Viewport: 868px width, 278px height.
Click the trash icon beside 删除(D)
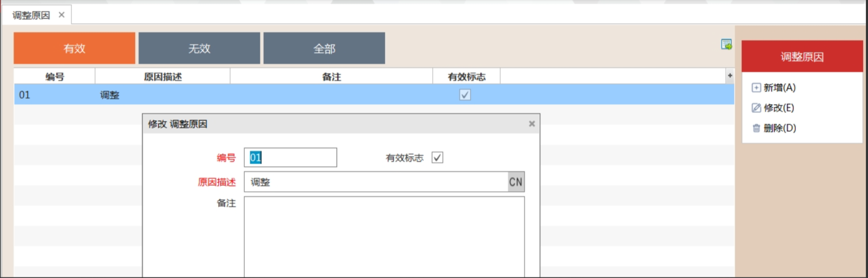pyautogui.click(x=756, y=128)
